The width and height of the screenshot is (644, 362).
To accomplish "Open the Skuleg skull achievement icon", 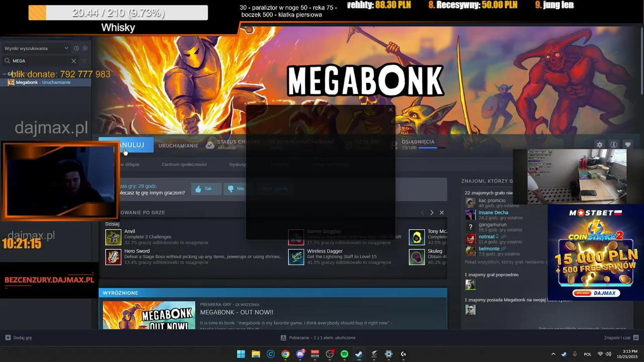I will (417, 256).
